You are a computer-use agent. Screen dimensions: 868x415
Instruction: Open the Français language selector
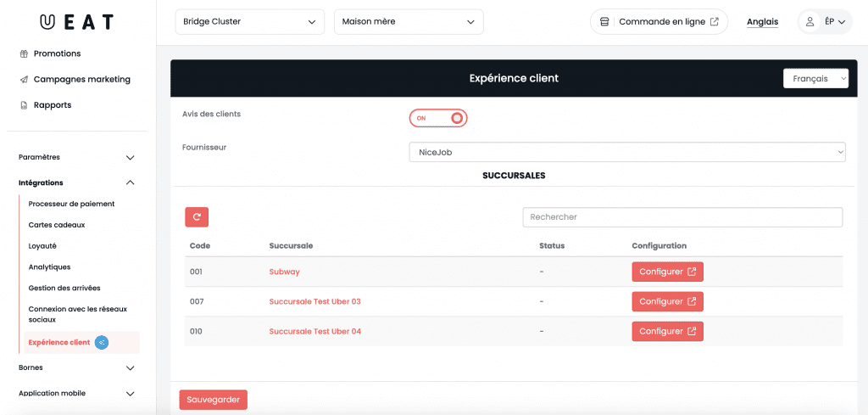(816, 79)
